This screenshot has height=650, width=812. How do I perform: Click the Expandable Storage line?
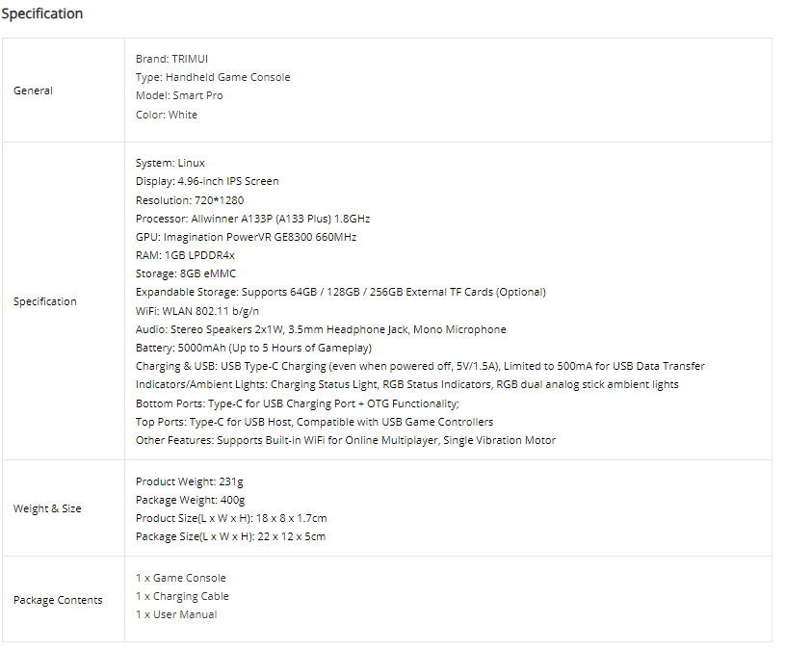tap(341, 293)
